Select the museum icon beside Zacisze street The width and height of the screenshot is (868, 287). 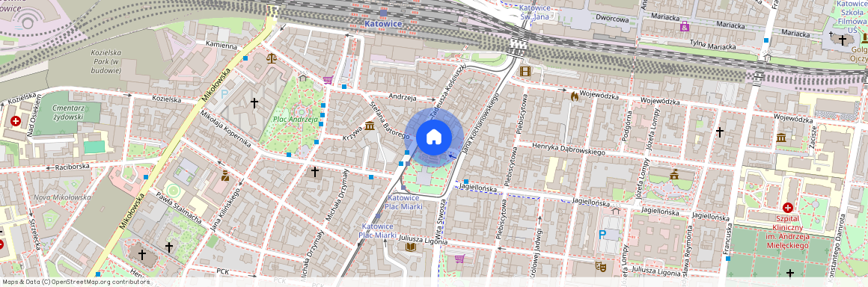tap(781, 137)
